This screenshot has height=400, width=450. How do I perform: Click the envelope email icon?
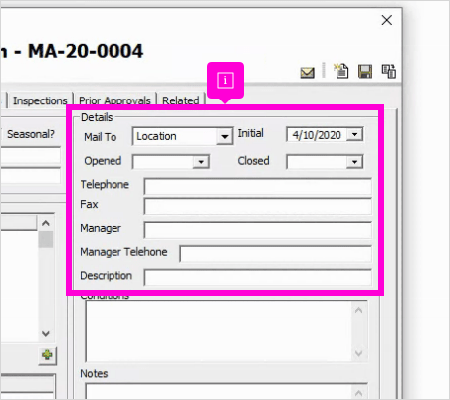click(307, 73)
